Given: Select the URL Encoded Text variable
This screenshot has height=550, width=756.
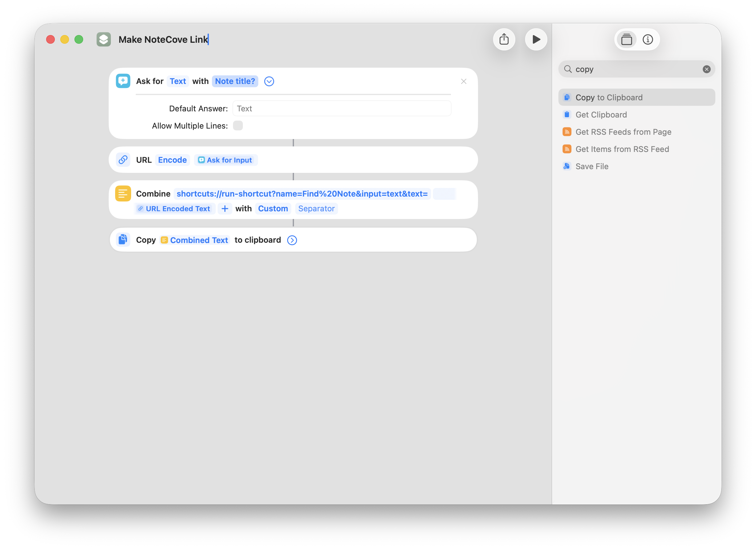Looking at the screenshot, I should tap(175, 209).
